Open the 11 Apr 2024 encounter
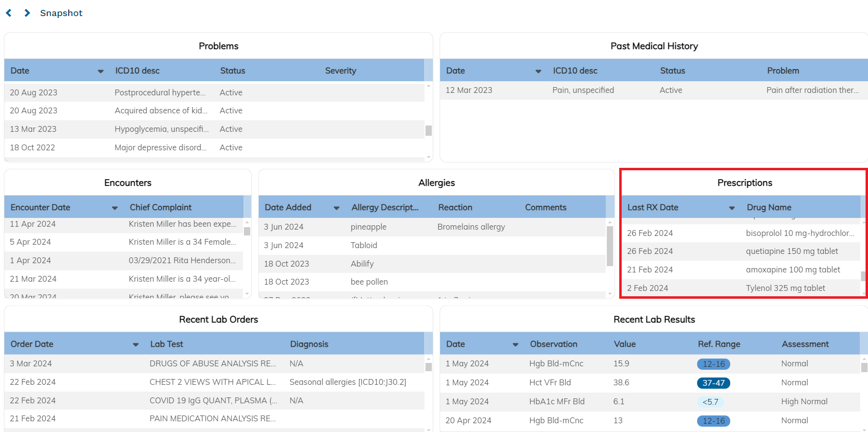Viewport: 868px width, 432px height. pyautogui.click(x=124, y=224)
